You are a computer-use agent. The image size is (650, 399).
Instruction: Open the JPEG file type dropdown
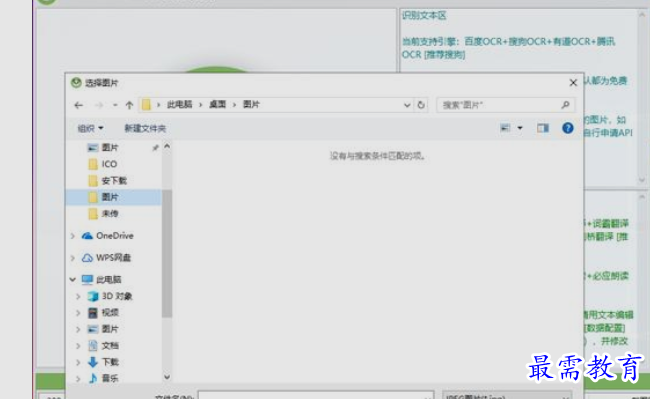[x=507, y=395]
